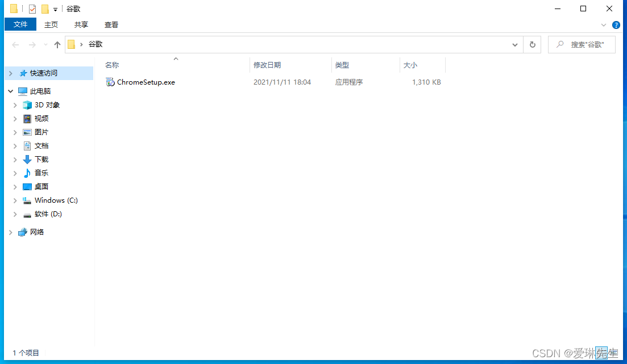Open the 下载 folder
The height and width of the screenshot is (364, 627).
41,159
